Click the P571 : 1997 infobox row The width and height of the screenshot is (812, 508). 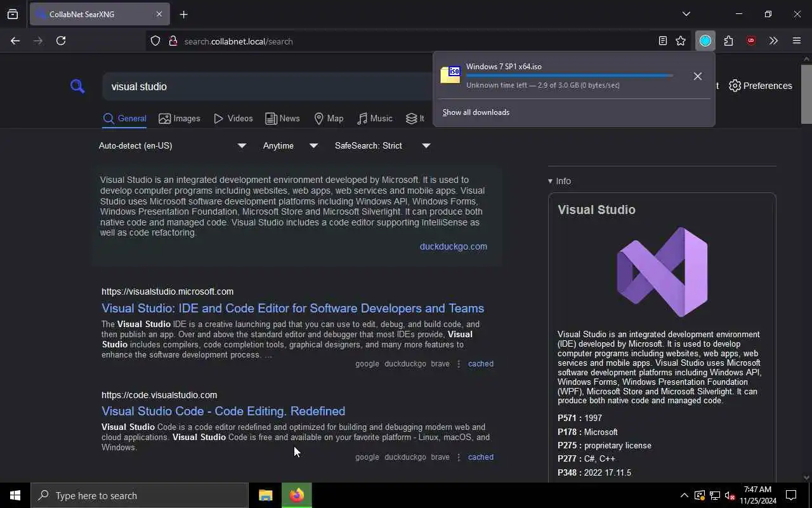580,418
